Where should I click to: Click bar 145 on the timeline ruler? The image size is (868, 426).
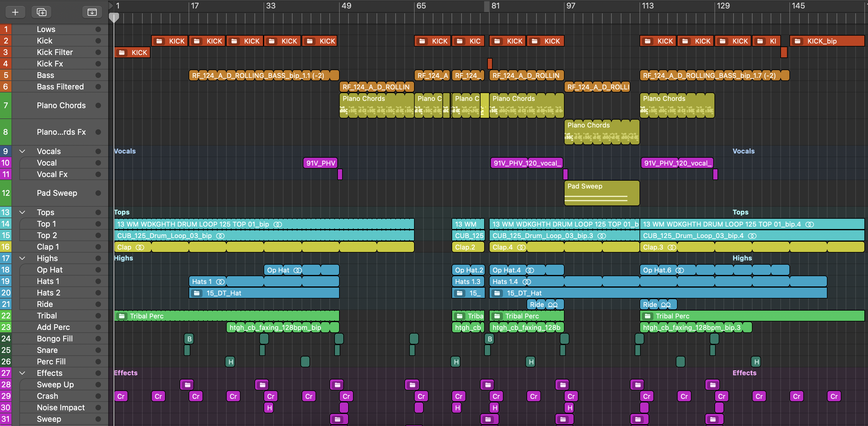pyautogui.click(x=798, y=6)
